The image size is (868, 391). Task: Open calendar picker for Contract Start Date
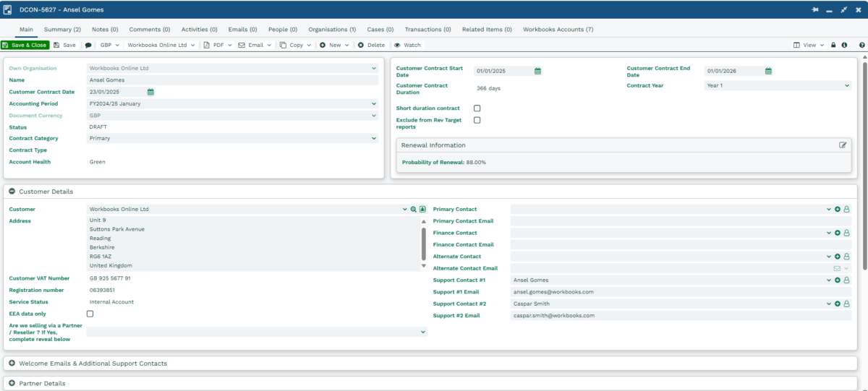point(537,71)
